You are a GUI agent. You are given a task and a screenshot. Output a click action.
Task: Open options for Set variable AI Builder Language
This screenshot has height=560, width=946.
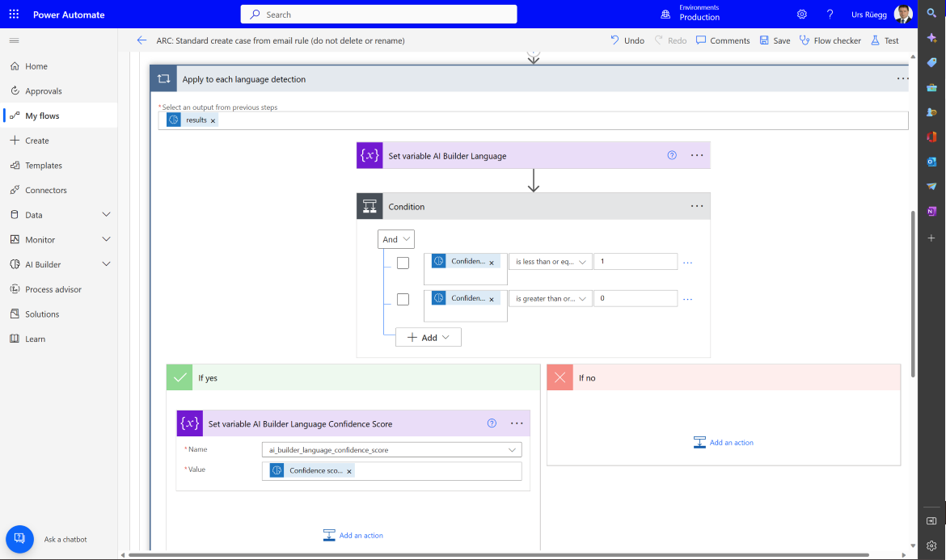tap(697, 155)
